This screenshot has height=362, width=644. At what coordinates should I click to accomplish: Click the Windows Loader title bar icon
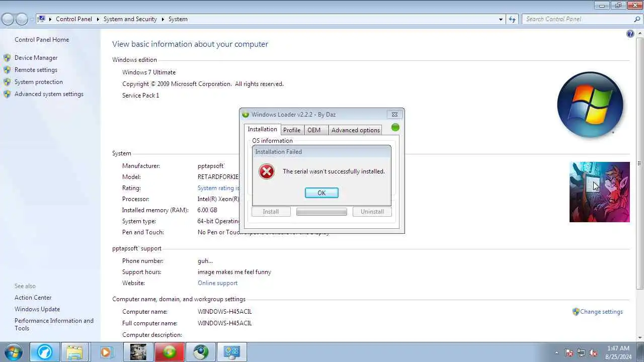(246, 115)
